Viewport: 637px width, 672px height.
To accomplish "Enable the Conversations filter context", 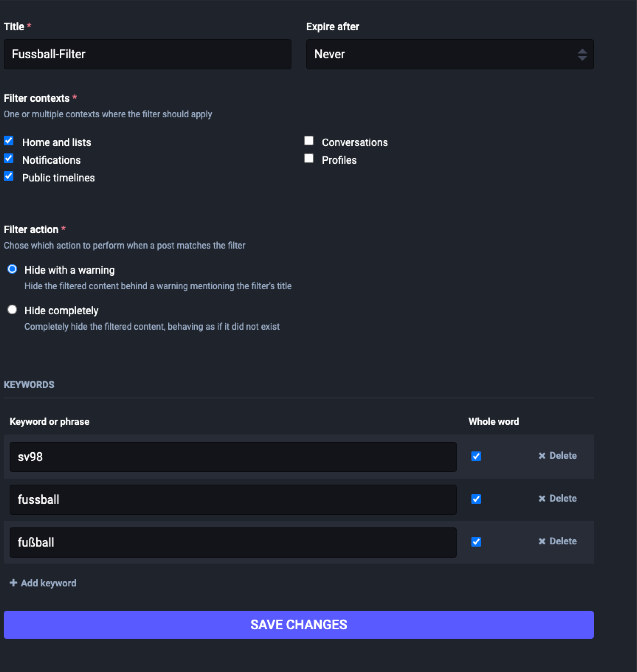I will click(x=309, y=141).
